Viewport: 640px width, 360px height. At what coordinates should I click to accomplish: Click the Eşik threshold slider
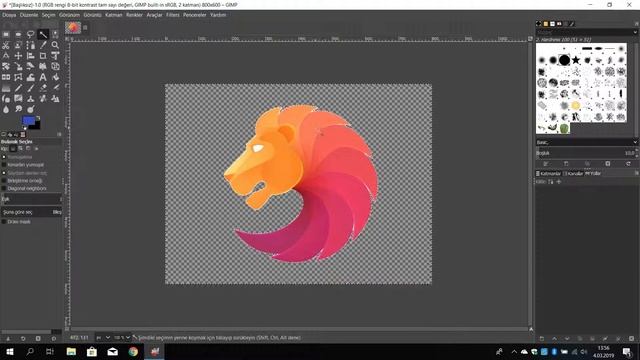point(31,199)
